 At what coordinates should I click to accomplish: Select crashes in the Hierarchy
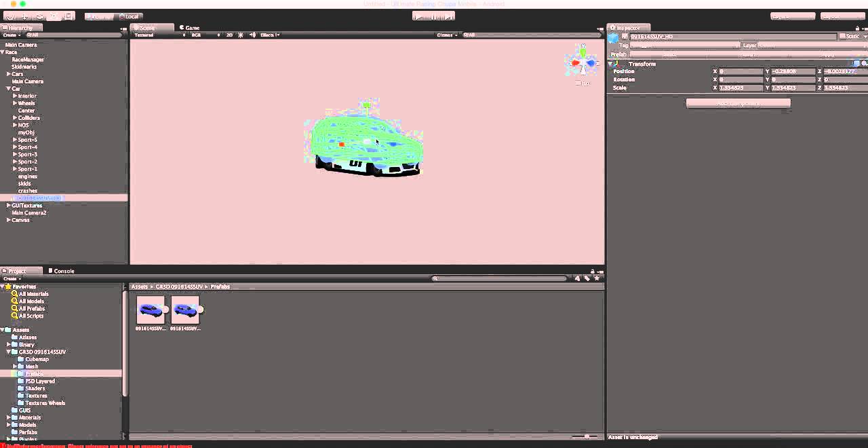28,191
